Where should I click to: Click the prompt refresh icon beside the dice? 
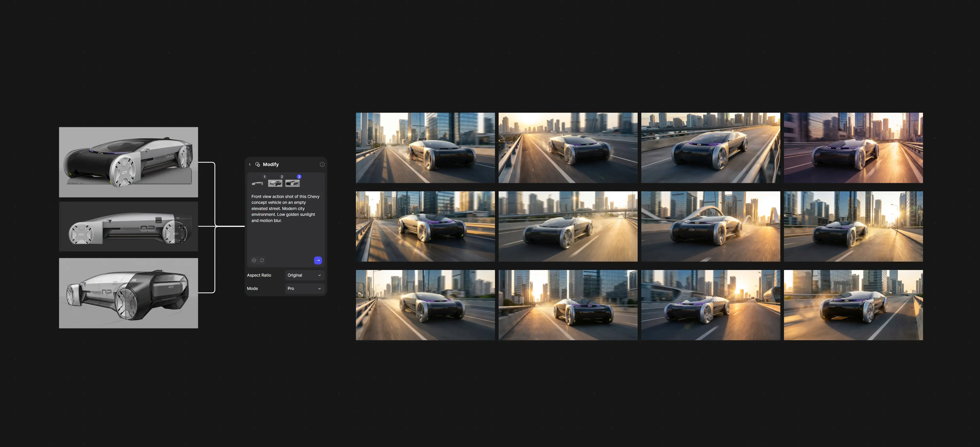point(262,260)
